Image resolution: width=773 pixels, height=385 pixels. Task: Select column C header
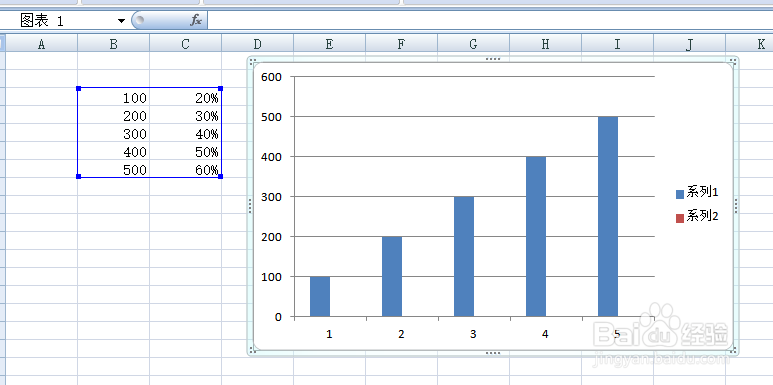pos(185,44)
